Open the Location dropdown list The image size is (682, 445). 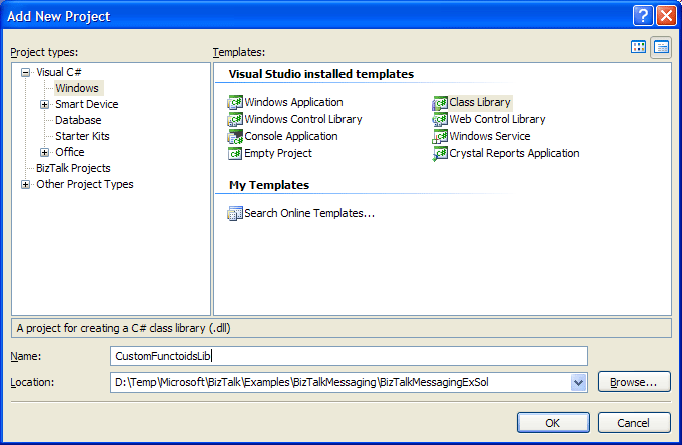tap(578, 382)
